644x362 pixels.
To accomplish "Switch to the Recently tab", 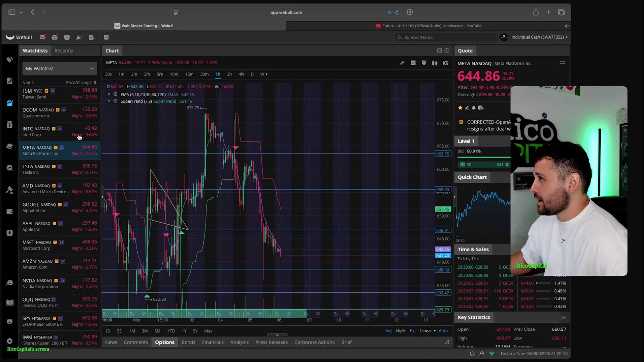I will click(x=64, y=51).
